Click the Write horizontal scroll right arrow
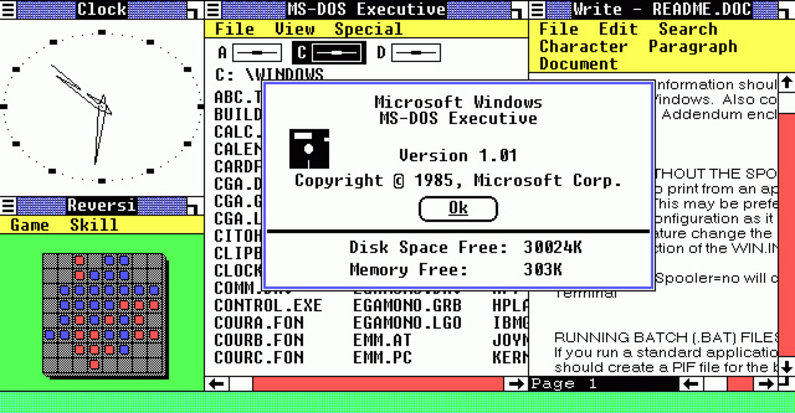 tap(766, 384)
